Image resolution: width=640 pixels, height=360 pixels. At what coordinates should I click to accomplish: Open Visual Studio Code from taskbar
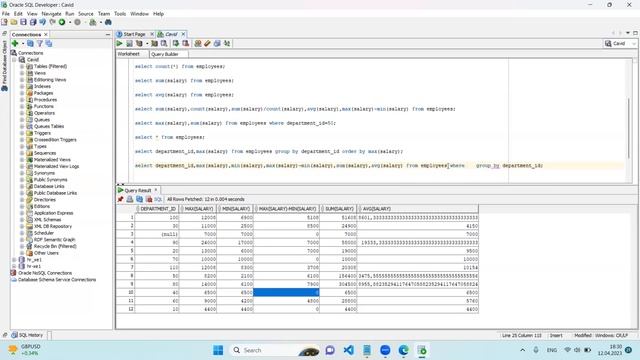pyautogui.click(x=349, y=350)
